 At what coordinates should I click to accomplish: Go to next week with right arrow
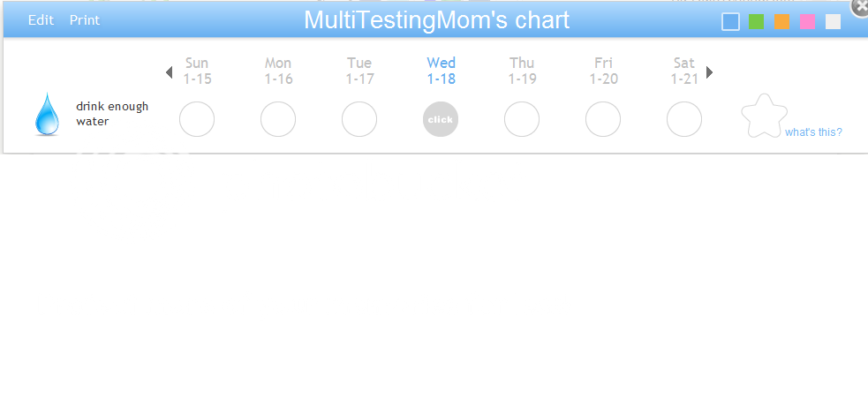(710, 72)
